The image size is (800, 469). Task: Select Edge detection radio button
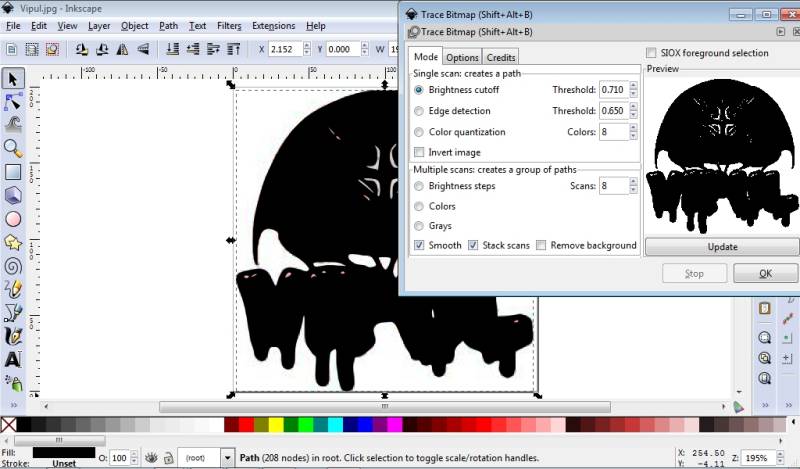point(419,111)
